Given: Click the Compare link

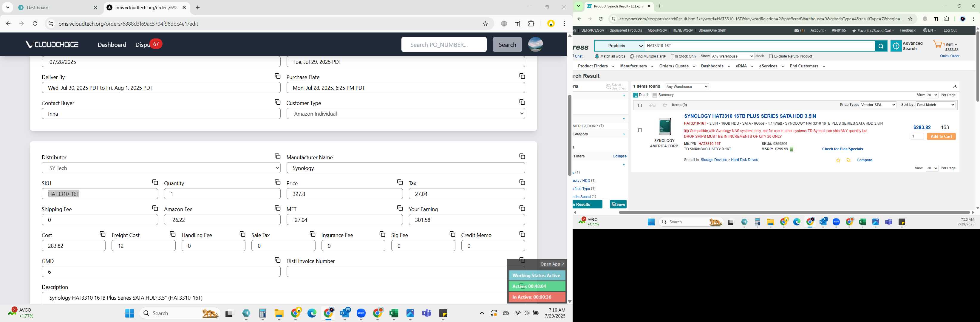Looking at the screenshot, I should tap(864, 160).
